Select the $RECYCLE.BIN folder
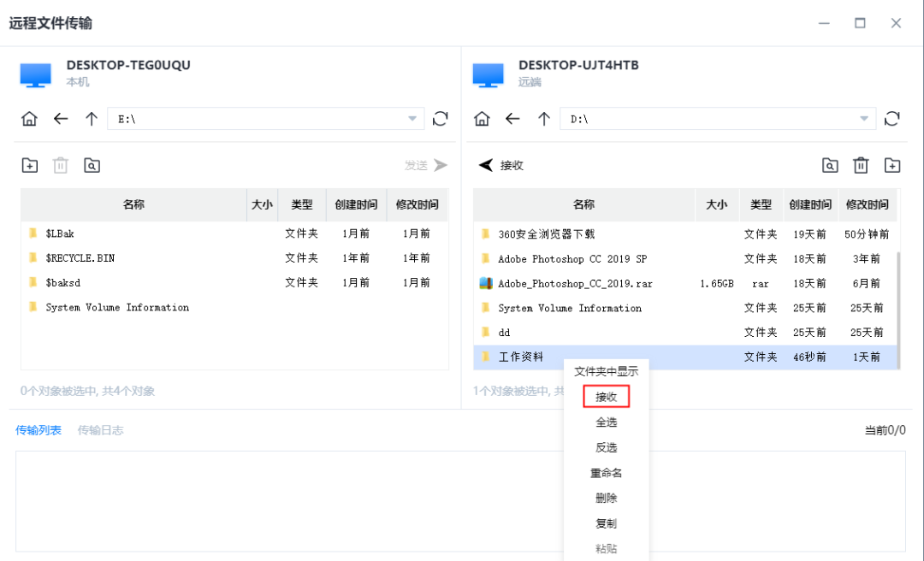This screenshot has height=561, width=924. click(x=234, y=258)
